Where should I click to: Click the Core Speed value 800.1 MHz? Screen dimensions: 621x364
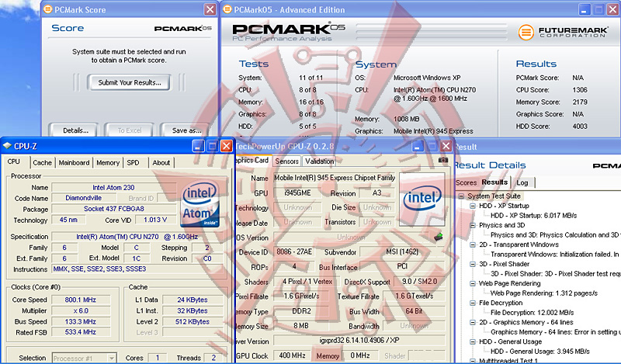(81, 300)
